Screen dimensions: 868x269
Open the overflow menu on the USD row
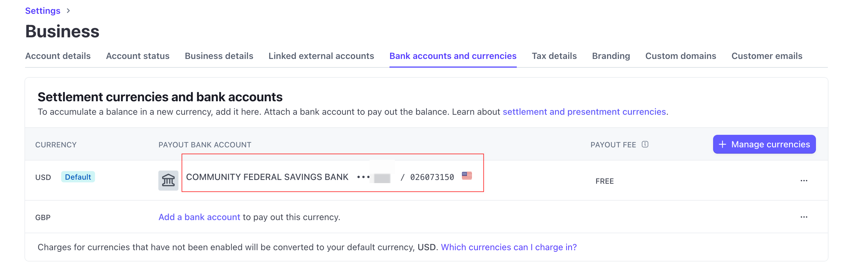805,181
